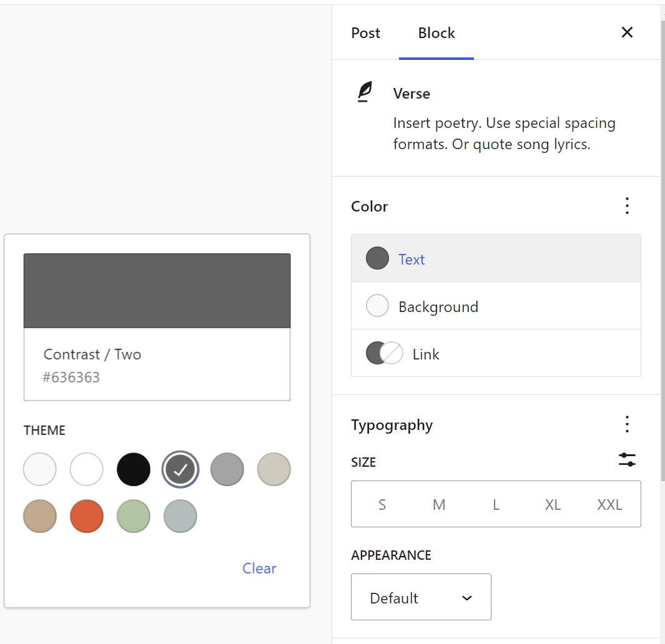Open the Color panel options menu

point(627,206)
